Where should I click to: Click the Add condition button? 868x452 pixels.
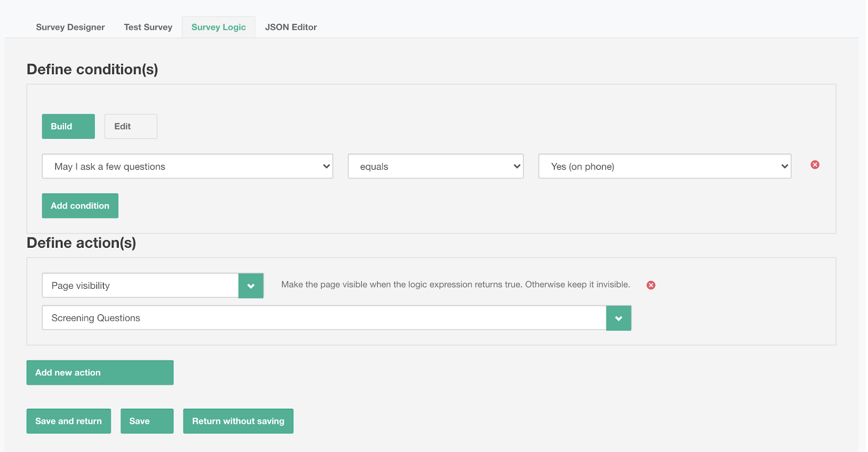coord(80,206)
